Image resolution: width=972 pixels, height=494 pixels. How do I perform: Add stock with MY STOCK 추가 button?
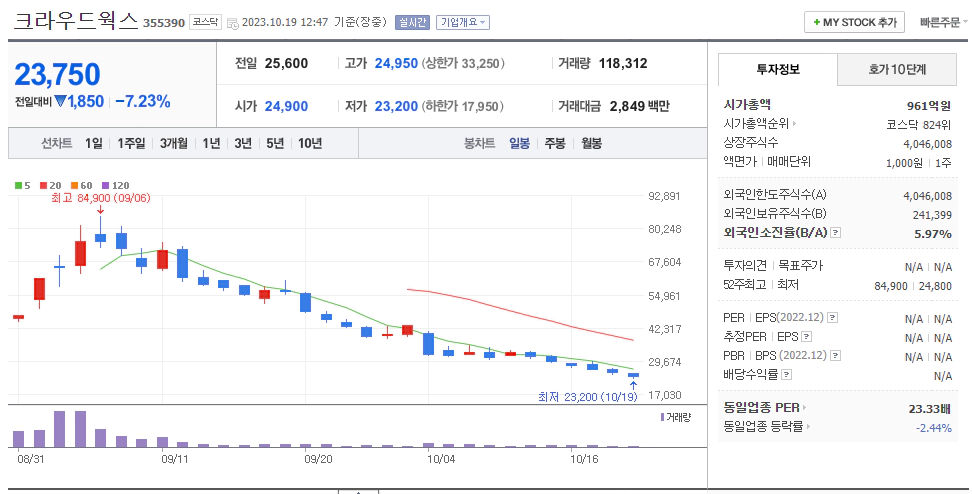[x=854, y=22]
